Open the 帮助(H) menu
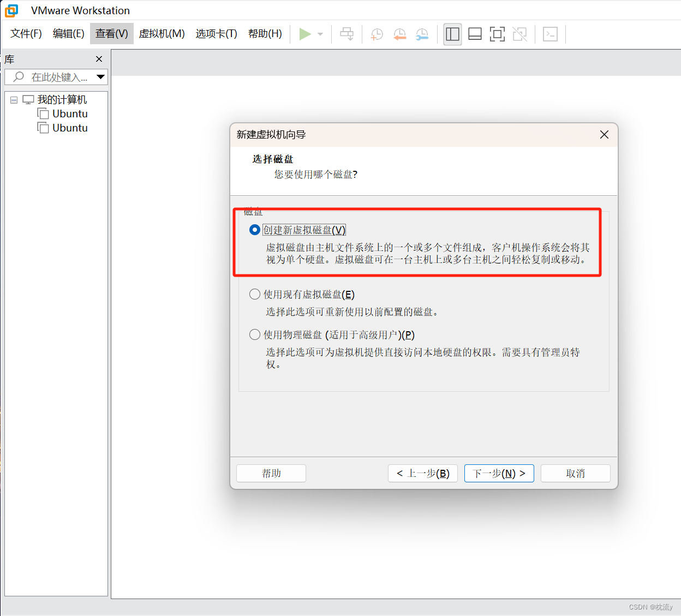 coord(265,34)
